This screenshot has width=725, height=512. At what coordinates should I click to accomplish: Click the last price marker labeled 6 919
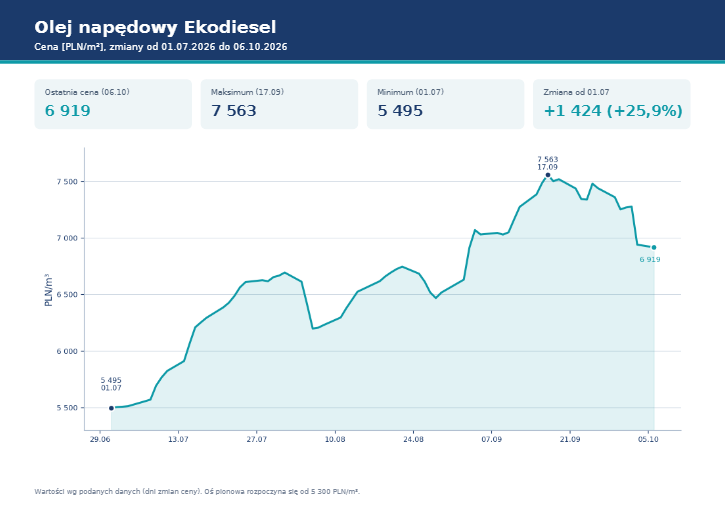pyautogui.click(x=654, y=247)
